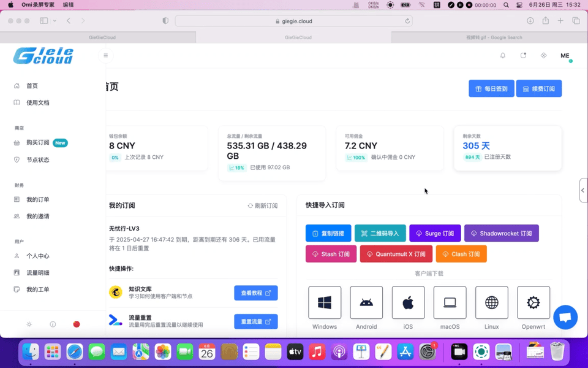Open 流量明细 traffic details
Viewport: 588px width, 368px height.
point(37,272)
